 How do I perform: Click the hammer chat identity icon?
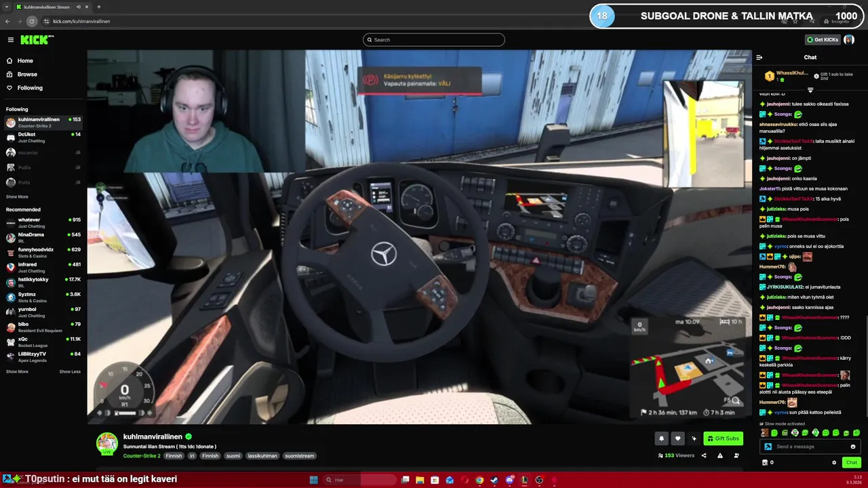tap(768, 447)
